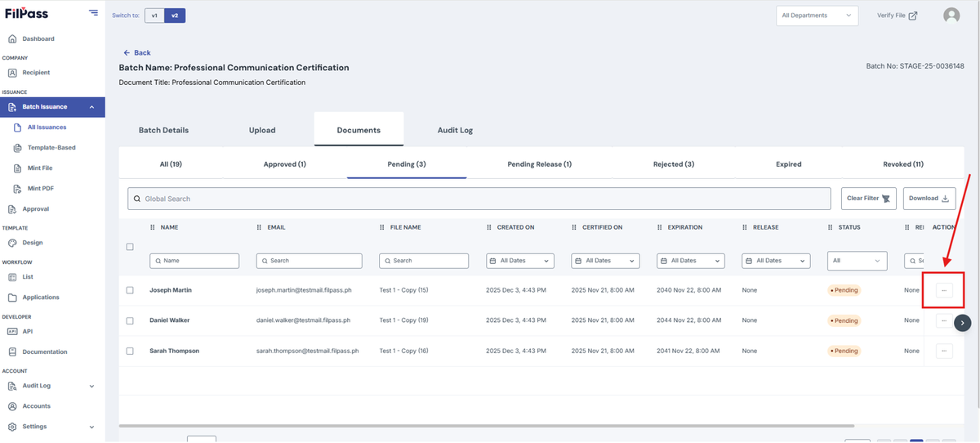The image size is (980, 443).
Task: Expand the Settings sidebar section
Action: coord(49,427)
